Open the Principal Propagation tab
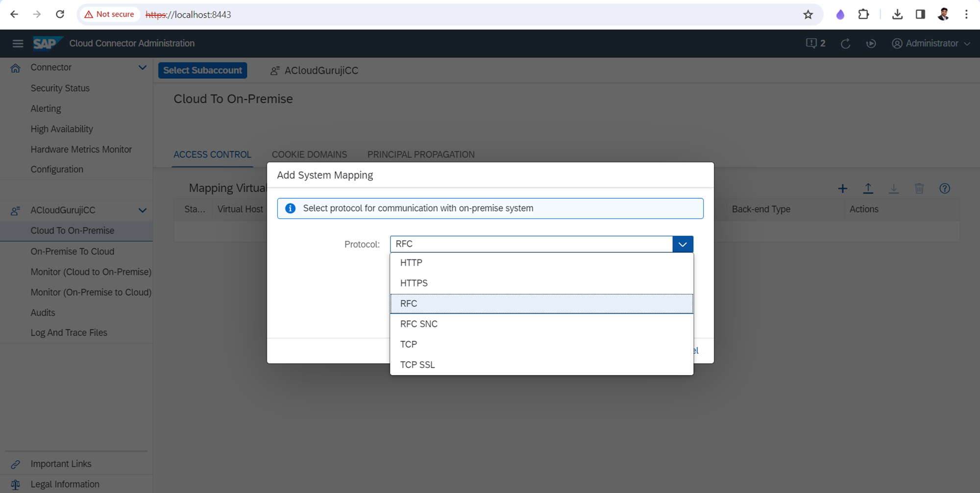Viewport: 980px width, 493px height. tap(420, 155)
